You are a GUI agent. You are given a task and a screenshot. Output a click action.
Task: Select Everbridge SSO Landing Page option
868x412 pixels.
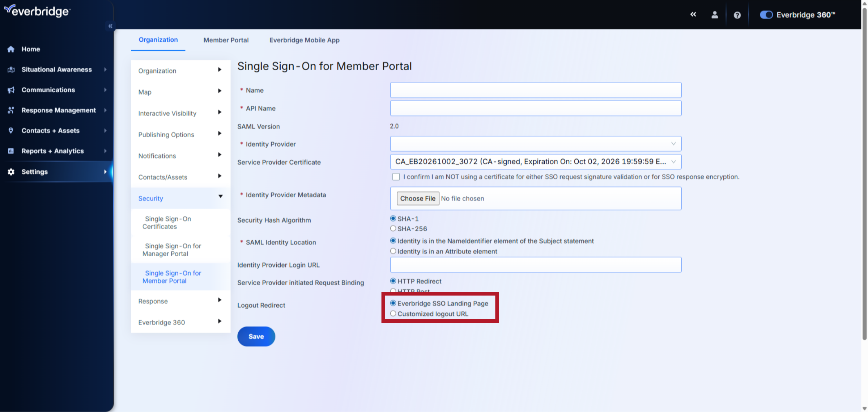coord(393,303)
